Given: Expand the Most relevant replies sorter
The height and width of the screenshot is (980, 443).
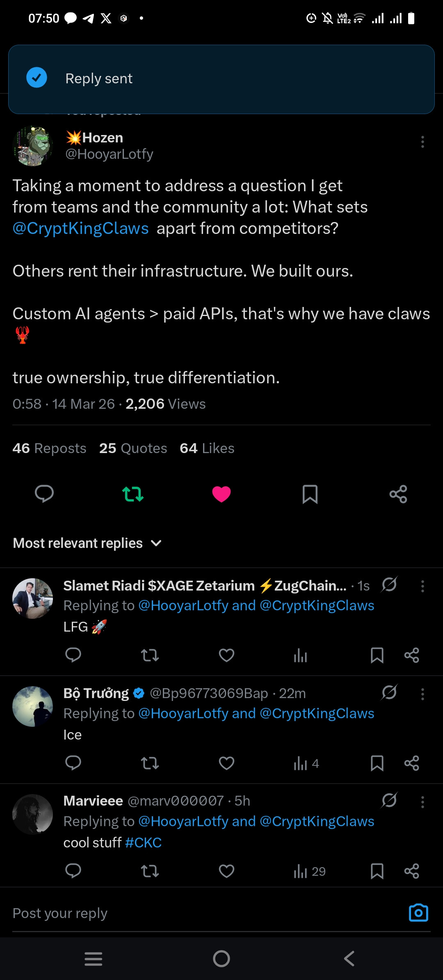Looking at the screenshot, I should [x=87, y=543].
